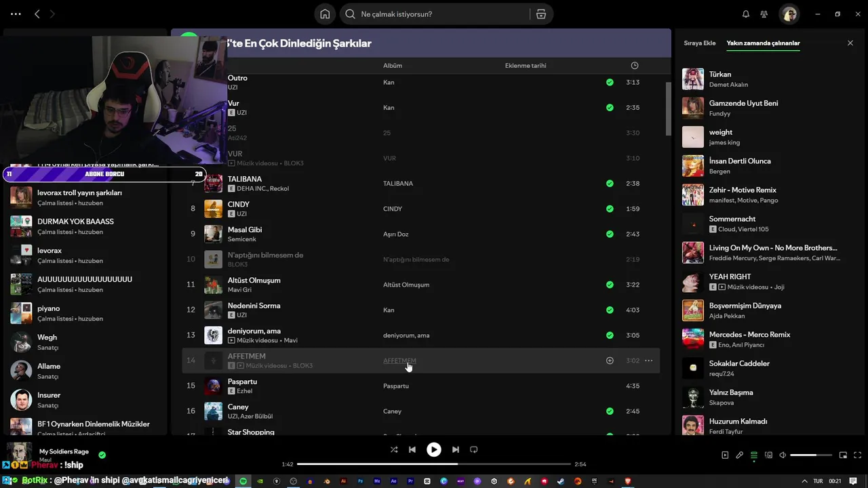Click the track list scrollbar
This screenshot has height=488, width=868.
point(668,108)
